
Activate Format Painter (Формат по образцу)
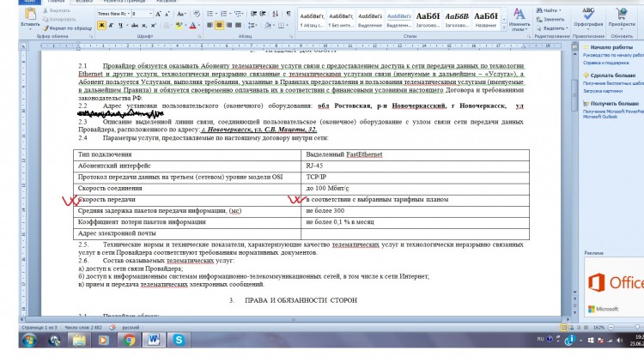click(x=67, y=28)
